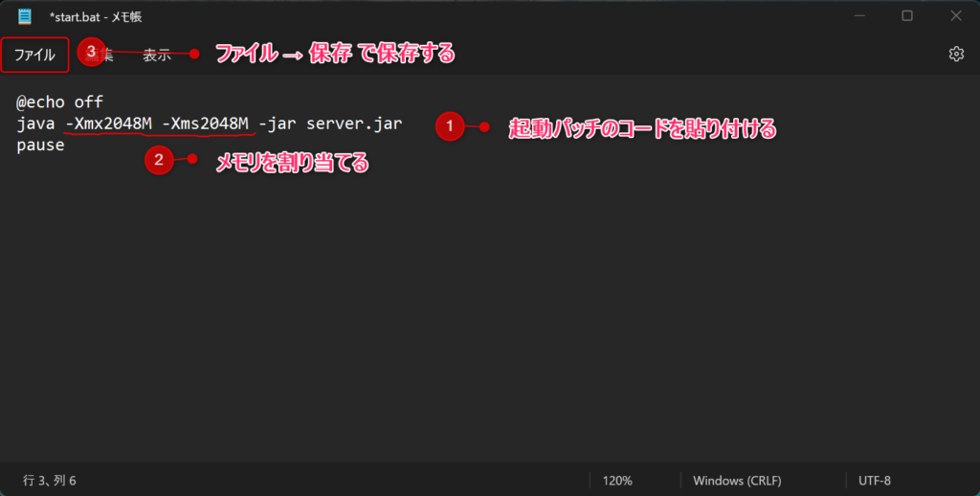Click the red number 1 badge
980x496 pixels.
click(450, 127)
